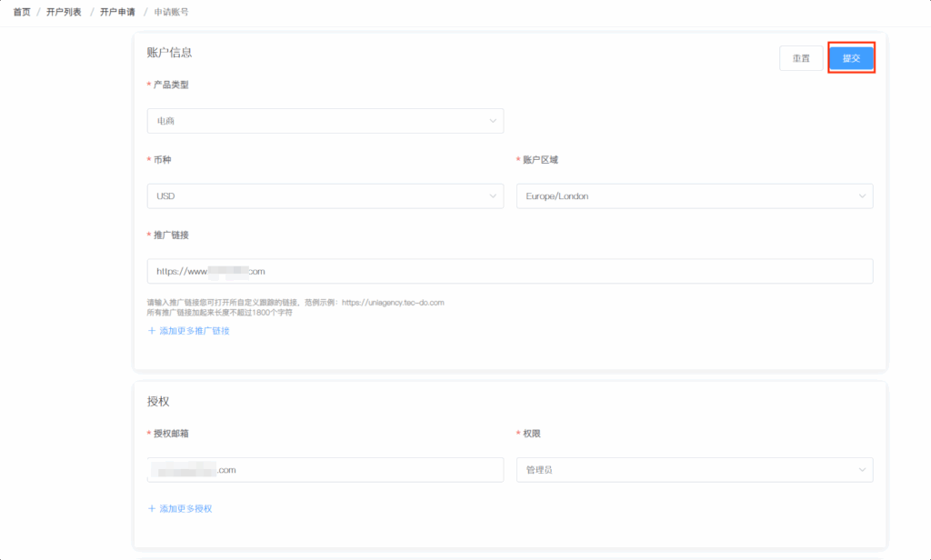The height and width of the screenshot is (560, 931).
Task: Click the 添加更多推广链接 link
Action: [x=195, y=331]
